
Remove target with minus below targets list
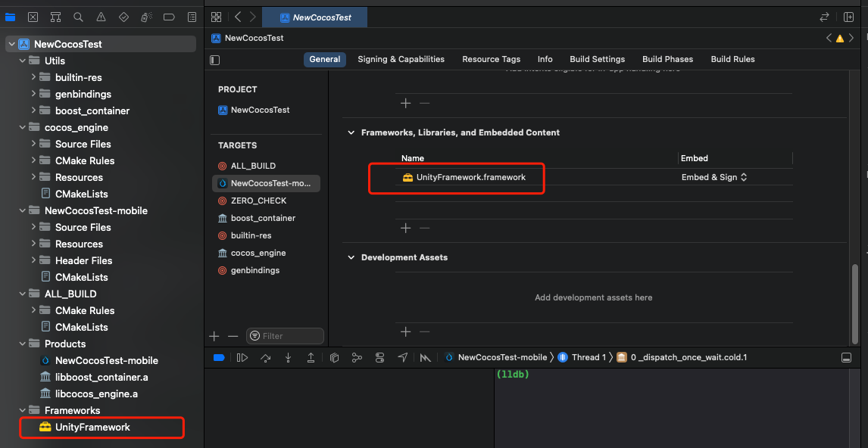tap(233, 336)
